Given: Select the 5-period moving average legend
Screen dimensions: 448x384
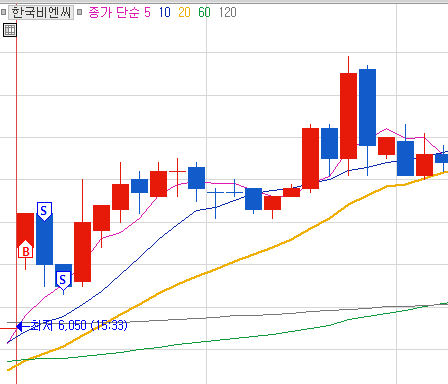Looking at the screenshot, I should [147, 13].
